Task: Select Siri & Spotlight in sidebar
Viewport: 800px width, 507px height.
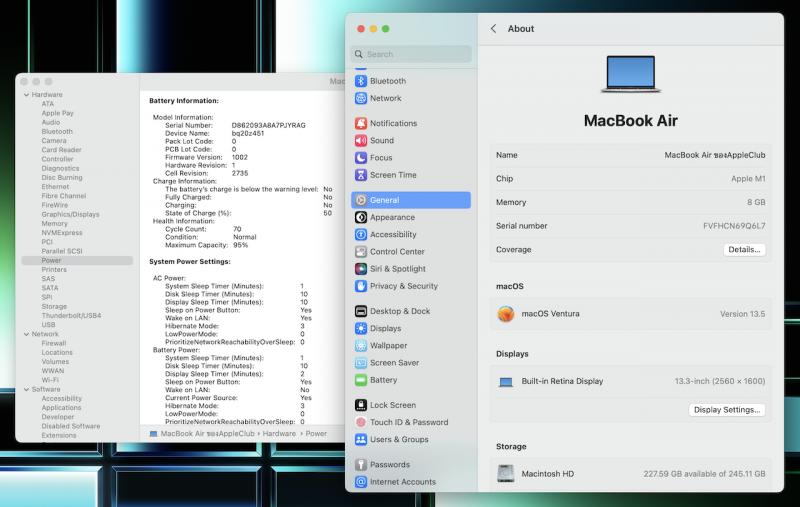Action: (x=397, y=269)
